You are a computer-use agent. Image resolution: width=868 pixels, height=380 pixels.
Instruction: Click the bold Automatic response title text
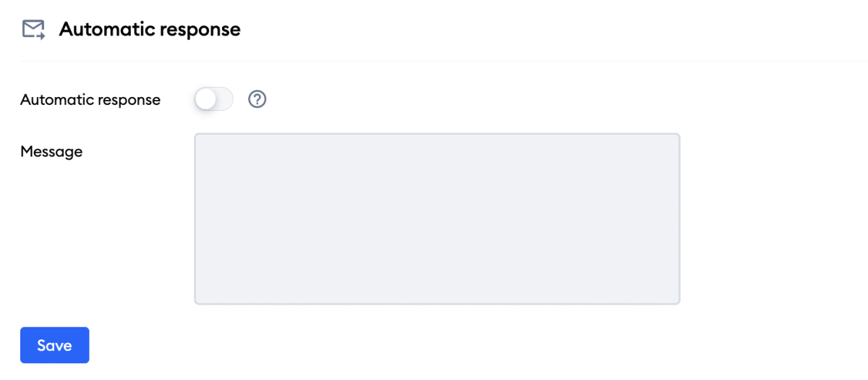coord(150,30)
